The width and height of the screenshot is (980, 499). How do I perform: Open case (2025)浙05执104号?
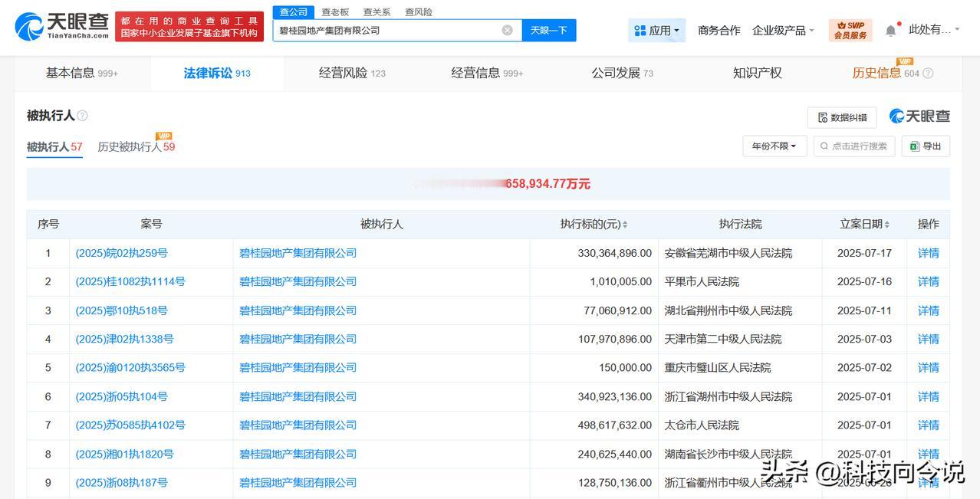pyautogui.click(x=121, y=396)
